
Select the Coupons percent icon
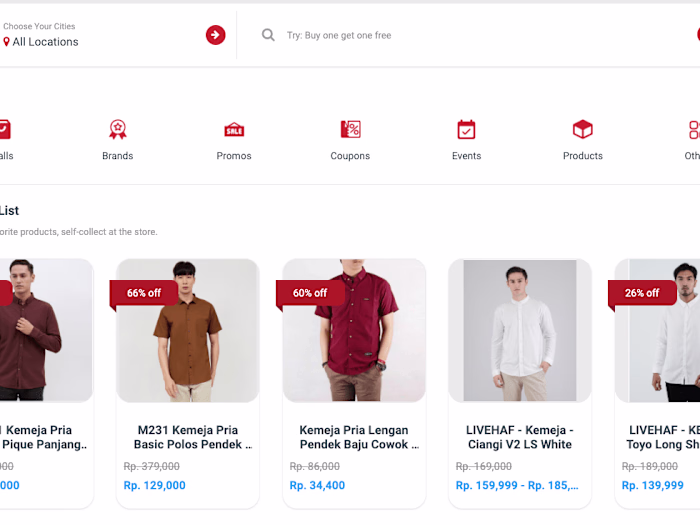point(350,129)
